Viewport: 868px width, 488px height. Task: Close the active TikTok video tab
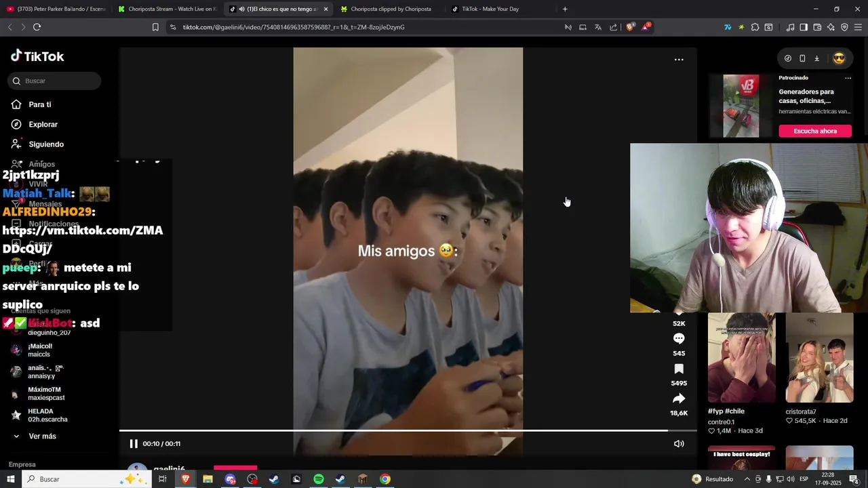coord(325,9)
